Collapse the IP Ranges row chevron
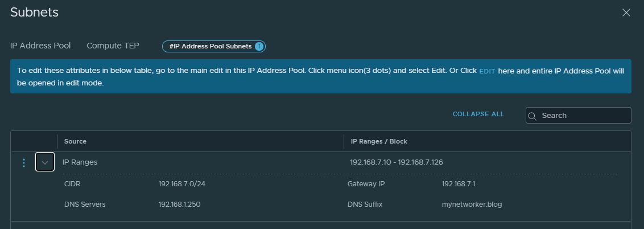The width and height of the screenshot is (644, 229). click(45, 162)
